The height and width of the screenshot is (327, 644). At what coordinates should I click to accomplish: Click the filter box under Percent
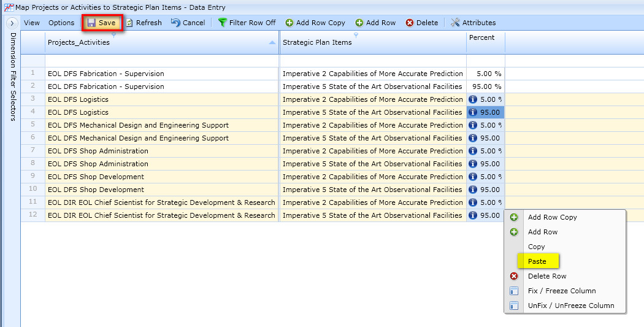coord(486,61)
